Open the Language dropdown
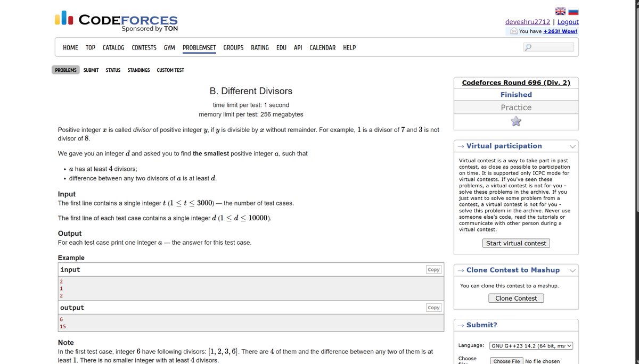This screenshot has height=364, width=639. pos(531,345)
